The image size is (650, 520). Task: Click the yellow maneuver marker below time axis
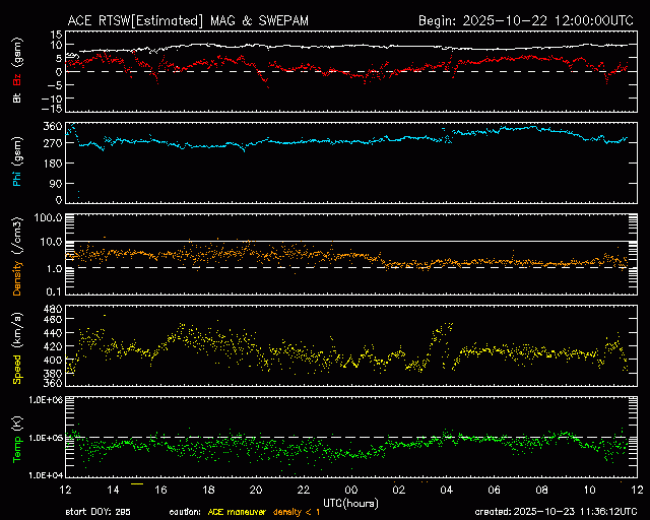137,483
